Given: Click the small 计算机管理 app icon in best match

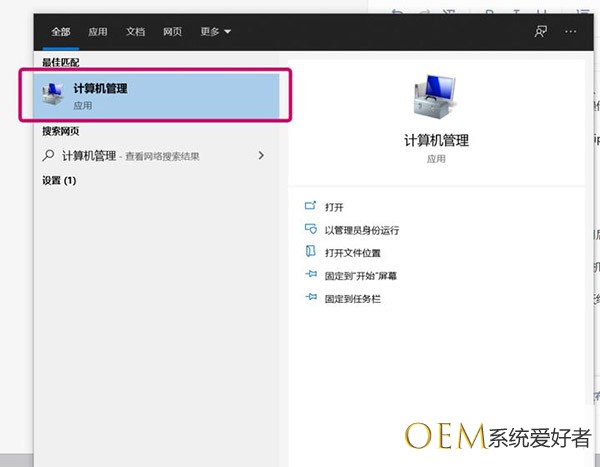Looking at the screenshot, I should [52, 96].
